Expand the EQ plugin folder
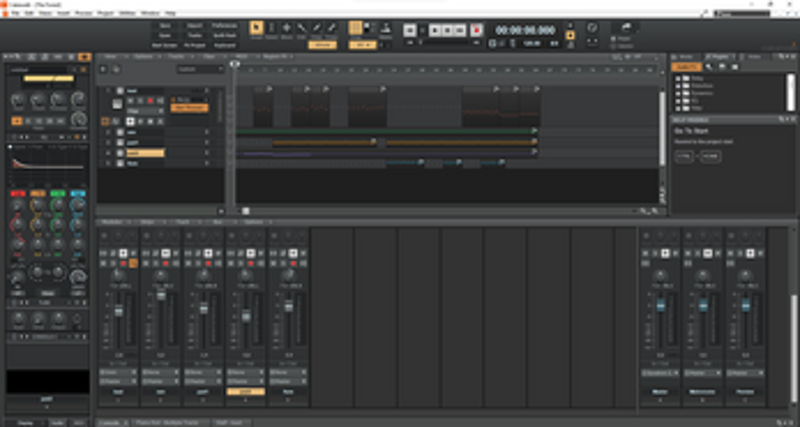 (678, 101)
